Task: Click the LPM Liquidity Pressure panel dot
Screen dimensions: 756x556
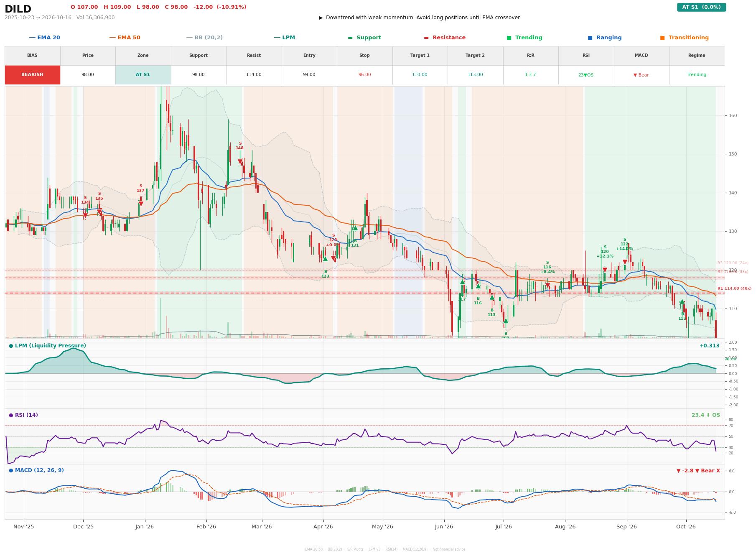Action: click(x=11, y=346)
